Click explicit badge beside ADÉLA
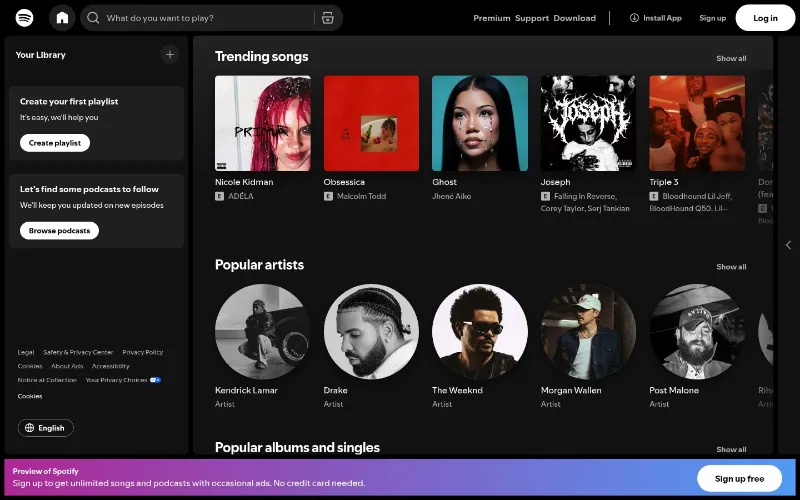 click(x=219, y=196)
